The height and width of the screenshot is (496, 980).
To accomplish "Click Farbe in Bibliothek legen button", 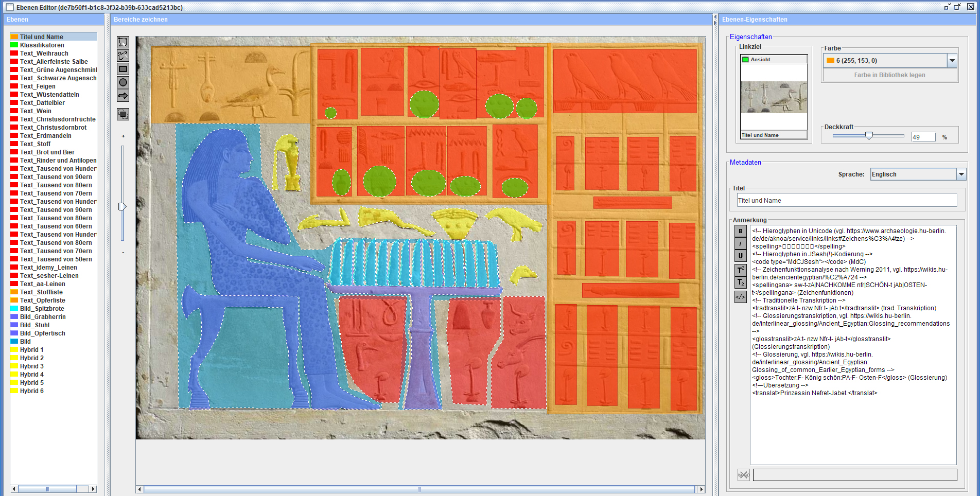I will [x=889, y=75].
